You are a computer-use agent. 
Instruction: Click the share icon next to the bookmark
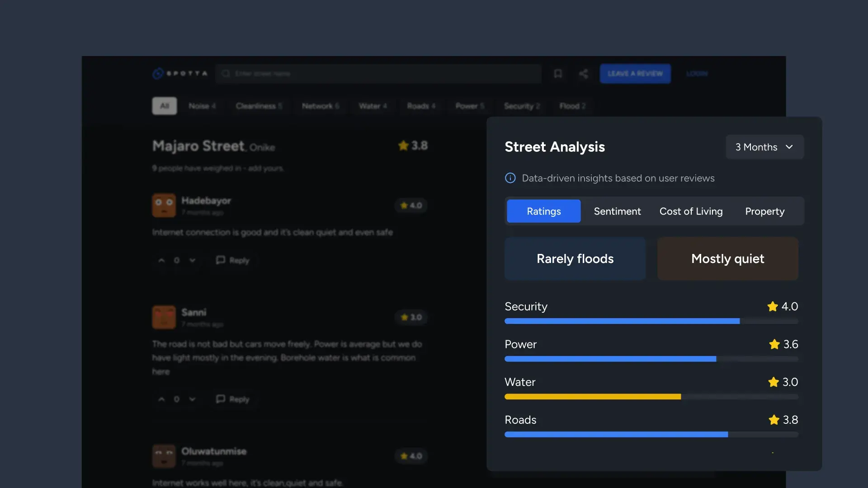(583, 73)
